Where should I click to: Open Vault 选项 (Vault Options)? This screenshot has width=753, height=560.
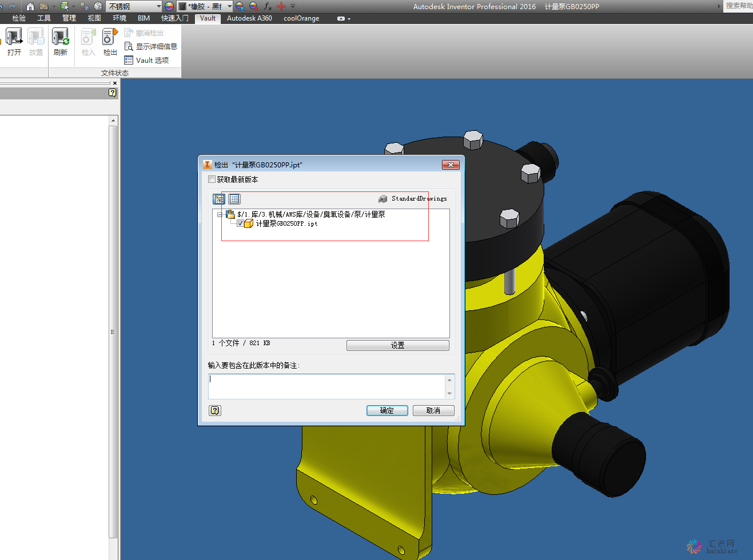pos(146,60)
